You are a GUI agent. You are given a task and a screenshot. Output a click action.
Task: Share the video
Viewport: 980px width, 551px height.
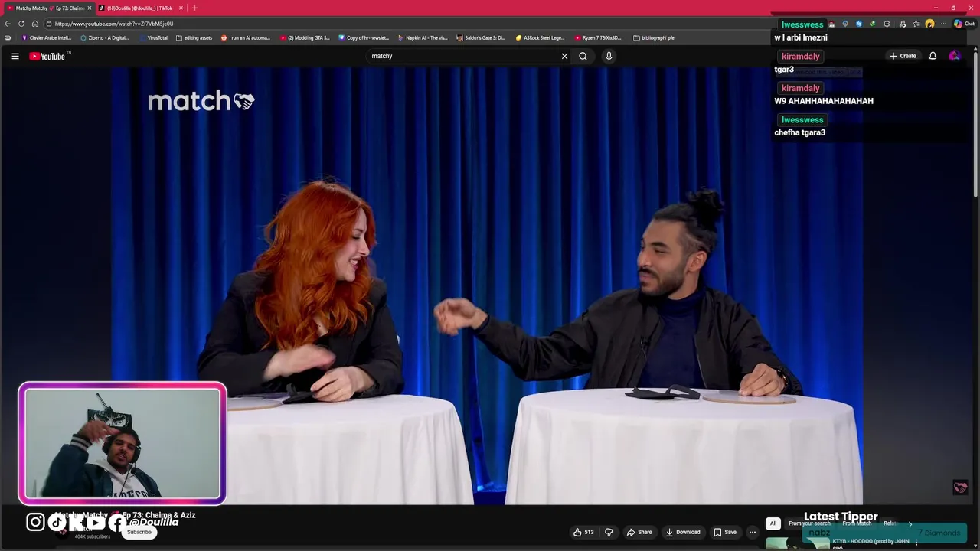tap(639, 532)
